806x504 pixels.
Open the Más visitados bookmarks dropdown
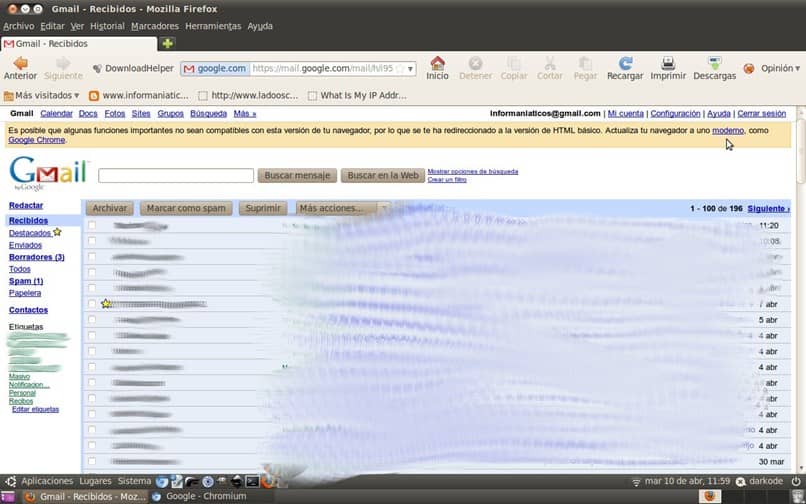click(42, 95)
